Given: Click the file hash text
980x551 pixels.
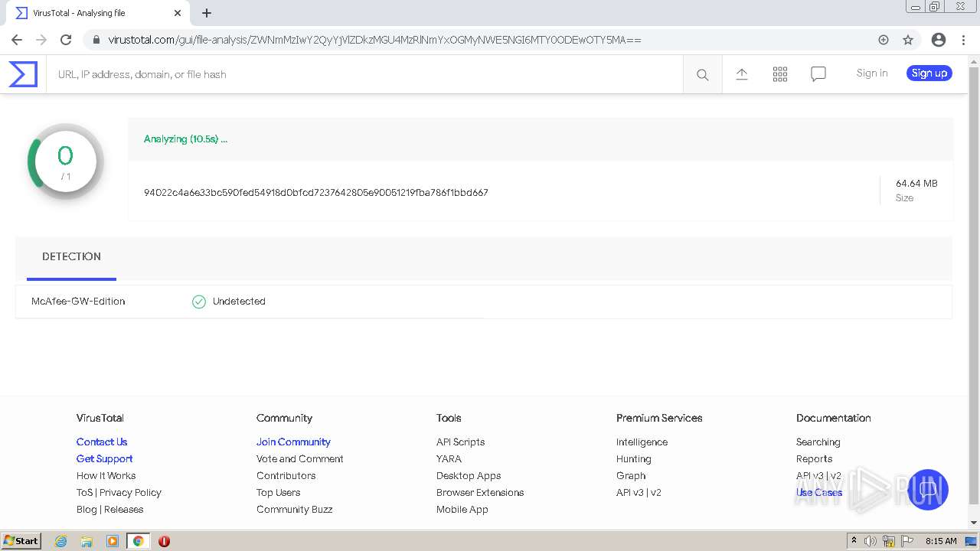Looking at the screenshot, I should [x=315, y=193].
